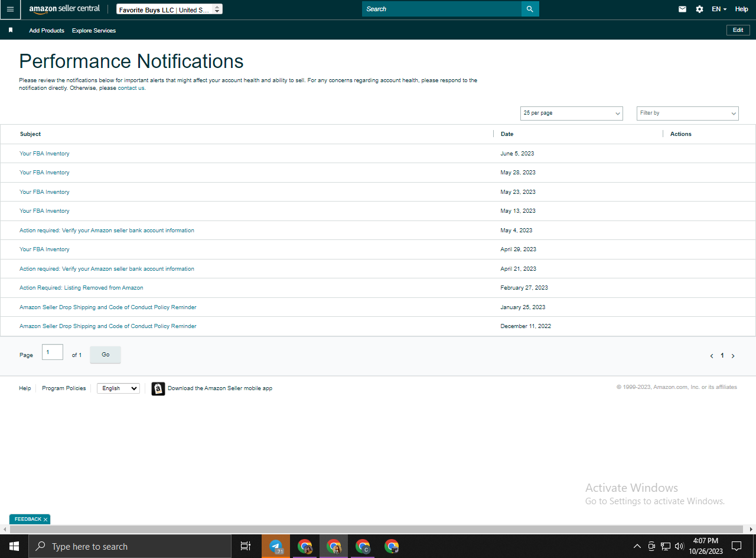Click the network tray icon
This screenshot has width=756, height=558.
pyautogui.click(x=666, y=546)
